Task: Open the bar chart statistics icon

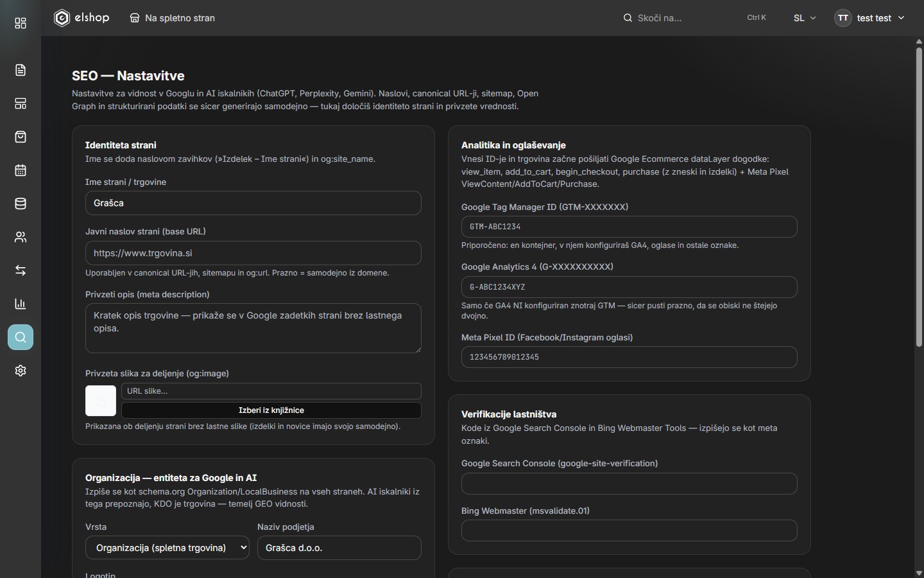Action: [21, 304]
